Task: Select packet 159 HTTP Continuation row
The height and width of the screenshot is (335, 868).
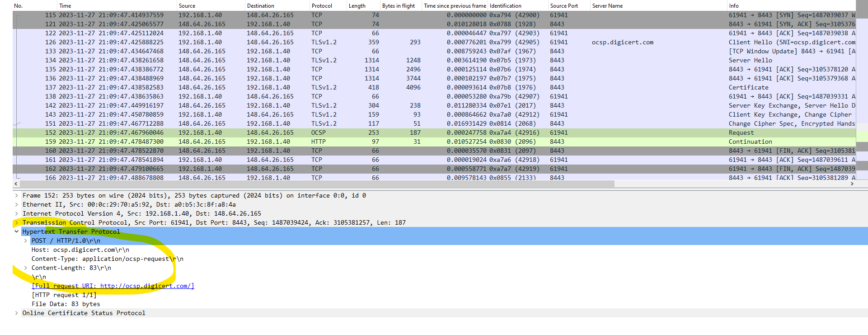Action: [316, 142]
